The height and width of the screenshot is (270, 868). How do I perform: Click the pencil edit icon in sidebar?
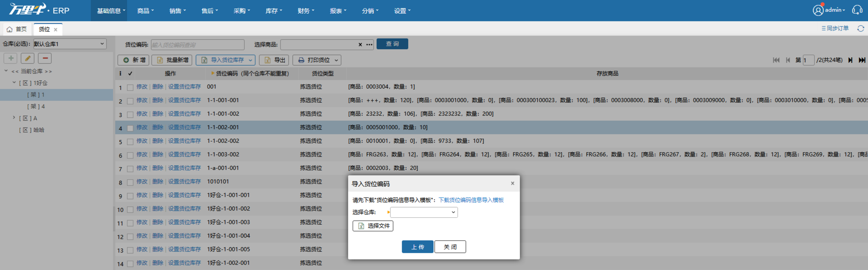pos(28,58)
